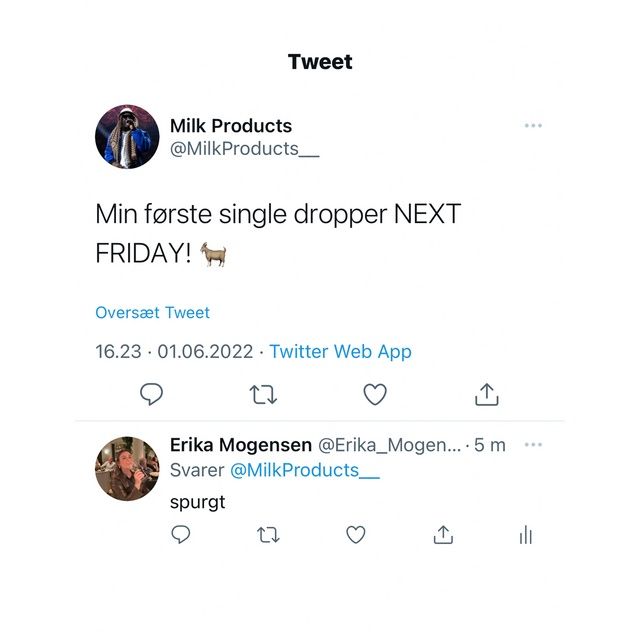Click the @MilkProducts__ mention in the reply

pyautogui.click(x=305, y=470)
